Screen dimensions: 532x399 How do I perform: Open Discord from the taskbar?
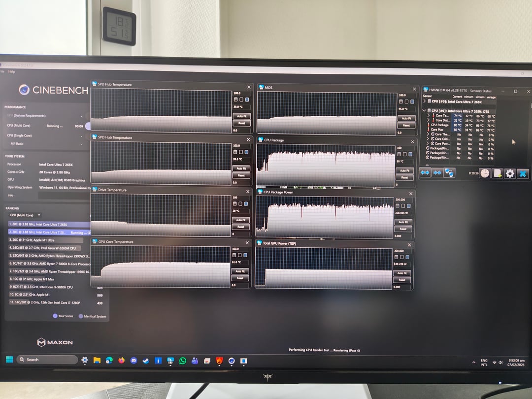pyautogui.click(x=133, y=361)
